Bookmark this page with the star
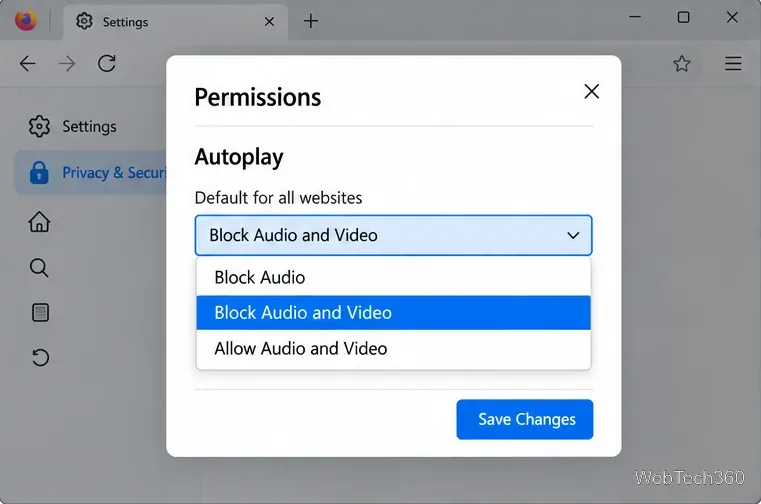Screen dimensions: 761x504 682,64
